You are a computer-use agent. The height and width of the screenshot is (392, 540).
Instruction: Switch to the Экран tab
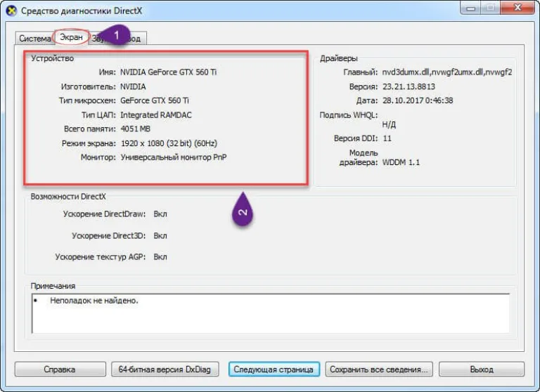(71, 37)
